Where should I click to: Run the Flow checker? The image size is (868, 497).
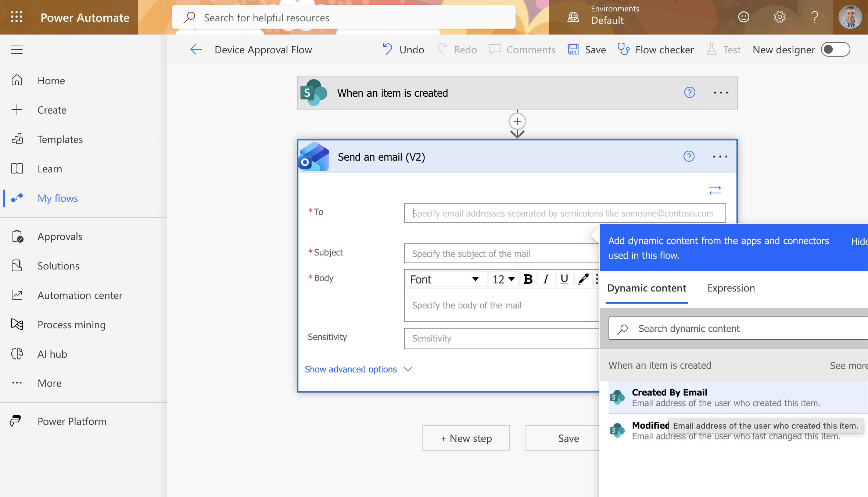click(x=656, y=50)
